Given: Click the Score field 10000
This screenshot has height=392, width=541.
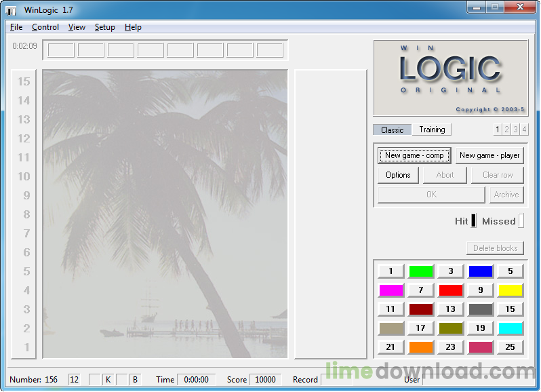Looking at the screenshot, I should 265,380.
